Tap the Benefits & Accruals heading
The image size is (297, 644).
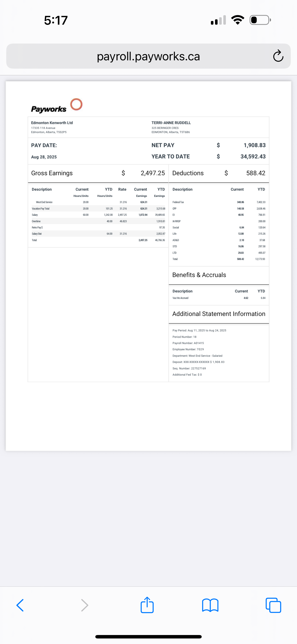click(199, 275)
